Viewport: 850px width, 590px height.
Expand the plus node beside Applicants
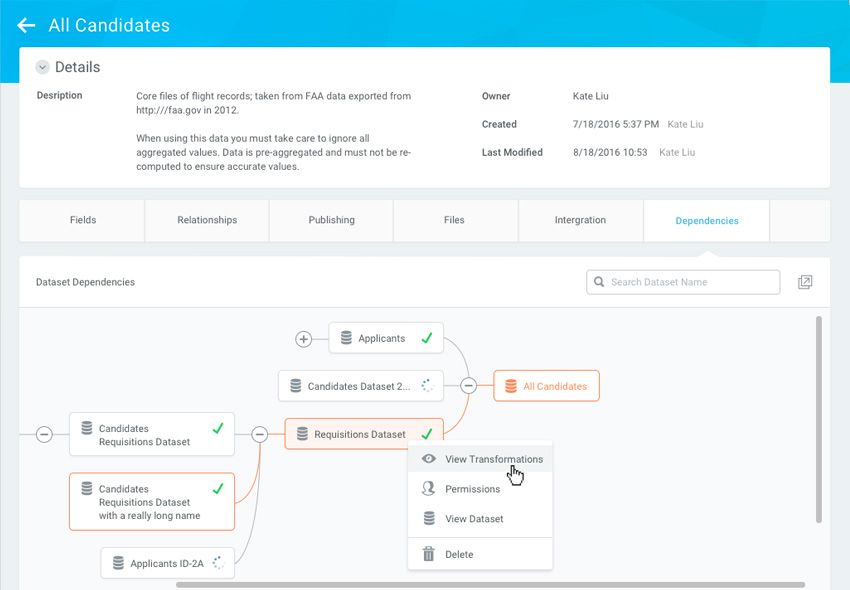304,339
